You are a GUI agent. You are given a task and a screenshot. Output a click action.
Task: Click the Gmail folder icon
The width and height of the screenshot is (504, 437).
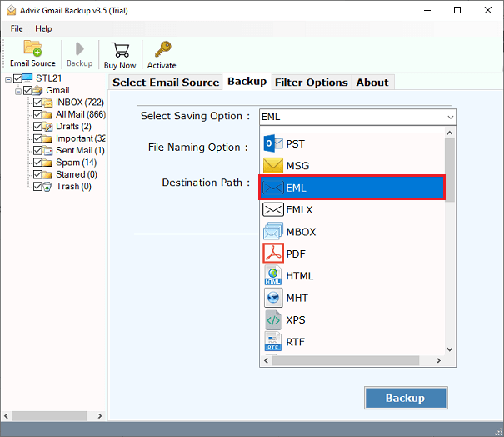coord(37,90)
